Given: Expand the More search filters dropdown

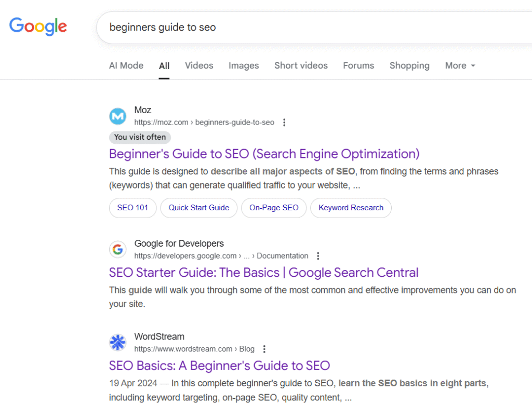Looking at the screenshot, I should [460, 65].
